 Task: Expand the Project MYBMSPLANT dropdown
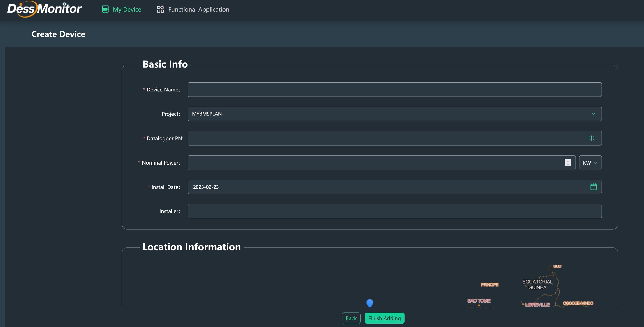pyautogui.click(x=375, y=114)
